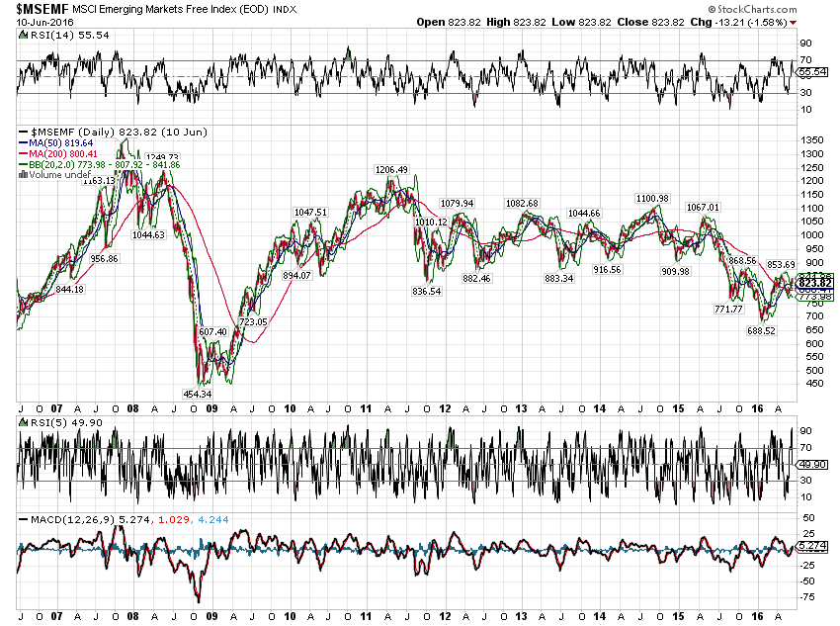Click the 909.98 price annotation
Screen dimensions: 840x626
(675, 271)
